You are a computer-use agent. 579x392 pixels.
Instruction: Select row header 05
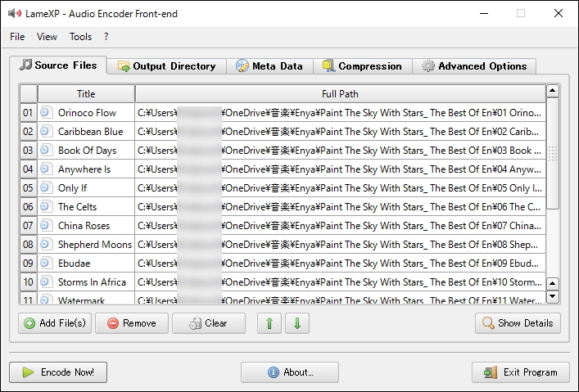coord(28,188)
